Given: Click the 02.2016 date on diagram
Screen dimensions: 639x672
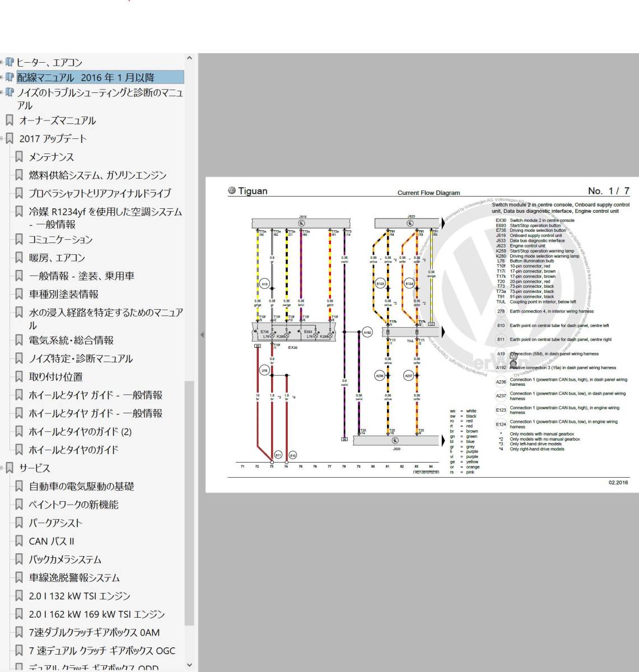Looking at the screenshot, I should pyautogui.click(x=618, y=482).
